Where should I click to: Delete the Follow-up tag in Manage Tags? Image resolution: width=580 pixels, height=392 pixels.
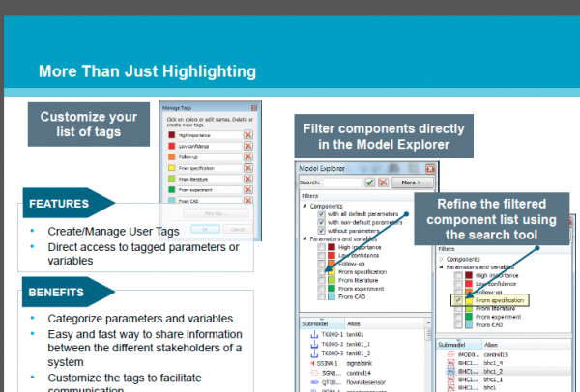click(x=248, y=158)
